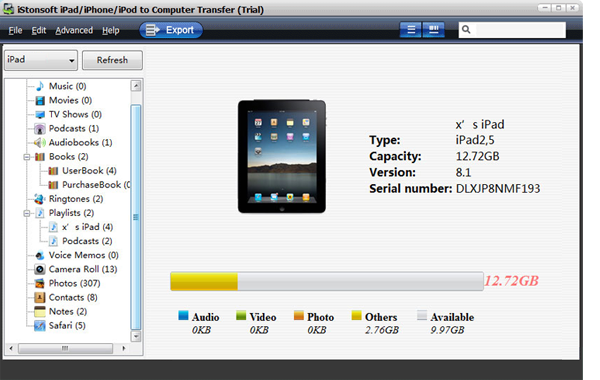The image size is (600, 380).
Task: Click the Voice Memos icon
Action: 40,255
